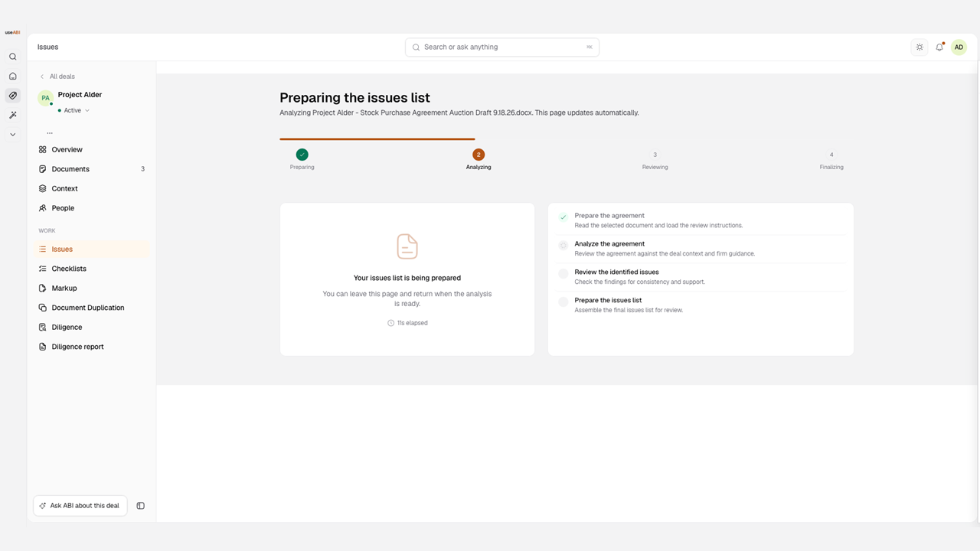This screenshot has height=551, width=980.
Task: Click the 'Preparing the issues list' heading
Action: point(354,98)
